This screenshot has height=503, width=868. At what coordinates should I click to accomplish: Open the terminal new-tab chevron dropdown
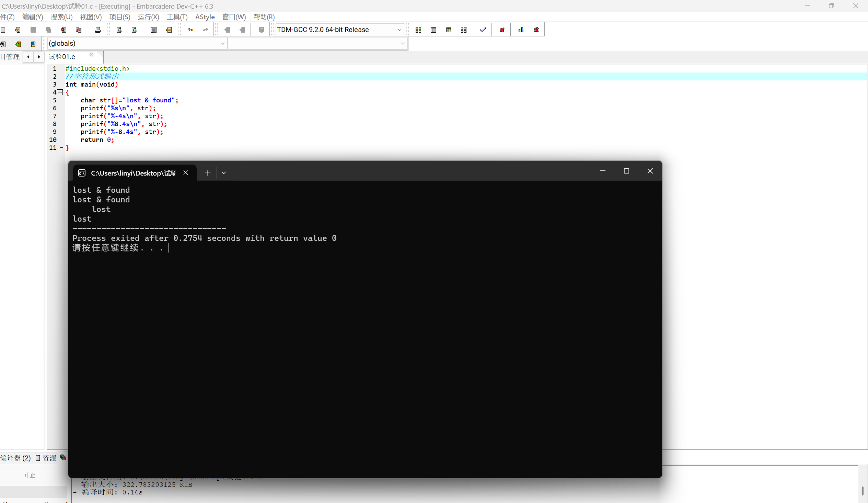223,173
